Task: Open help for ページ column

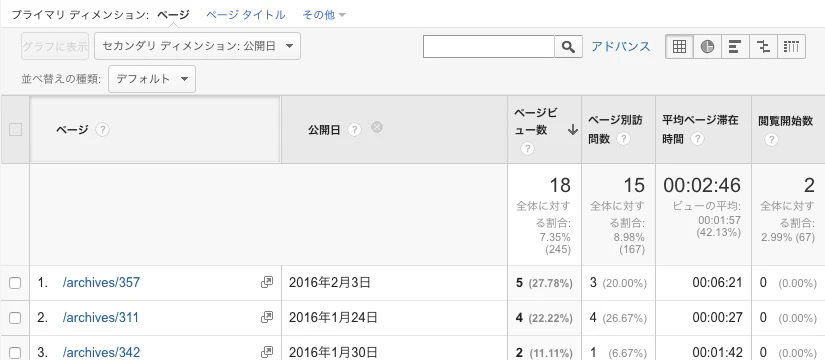Action: pos(103,129)
